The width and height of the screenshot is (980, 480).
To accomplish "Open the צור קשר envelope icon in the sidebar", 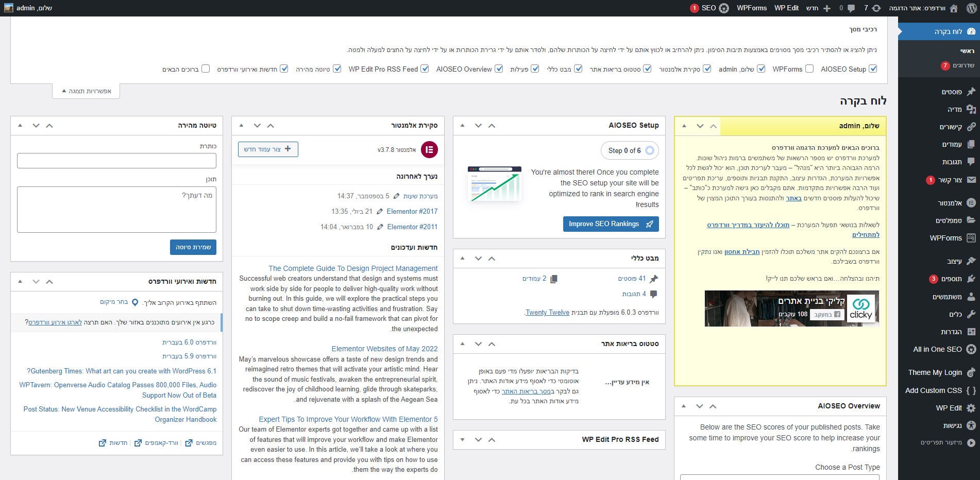I will click(x=971, y=180).
